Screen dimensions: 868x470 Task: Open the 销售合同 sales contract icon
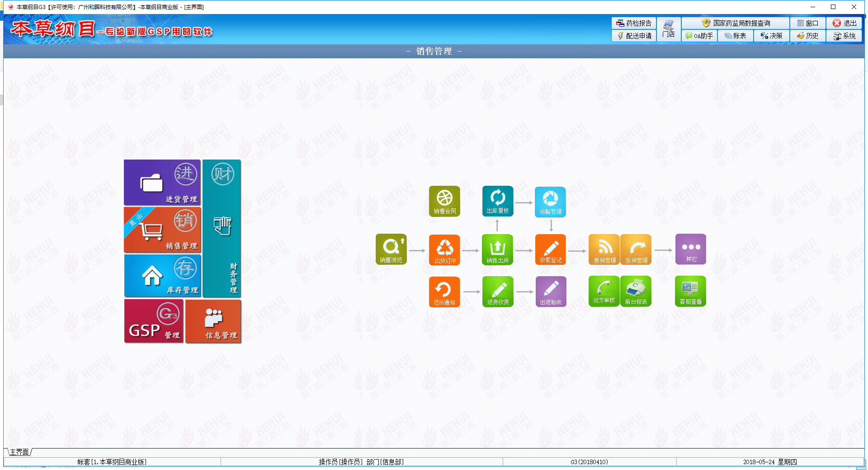[444, 201]
